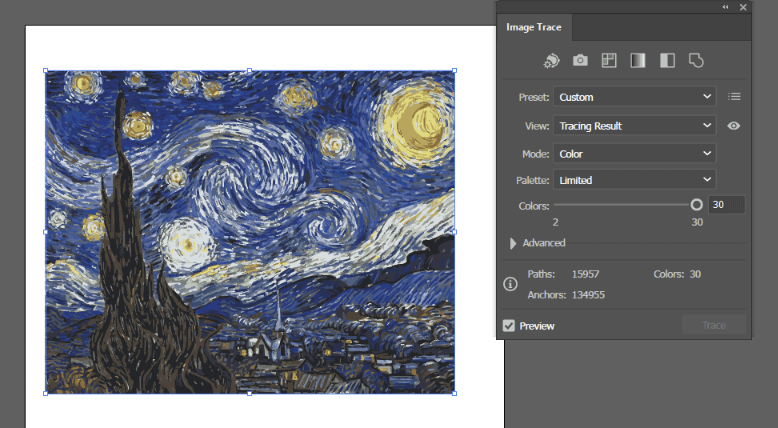Select the Image Trace panel tab
778x428 pixels.
(x=534, y=27)
